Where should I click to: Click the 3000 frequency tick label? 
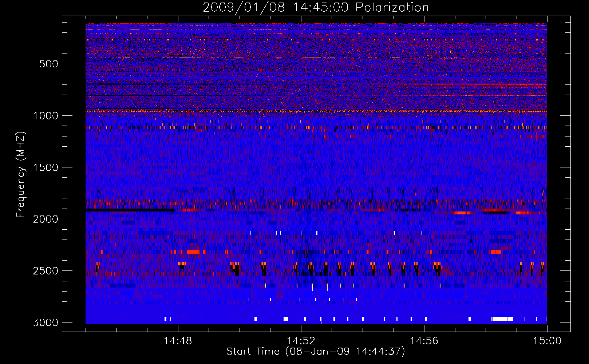click(46, 323)
